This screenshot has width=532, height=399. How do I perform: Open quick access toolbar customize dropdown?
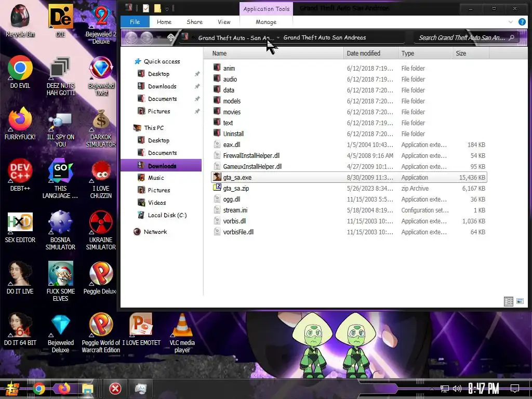coord(167,9)
